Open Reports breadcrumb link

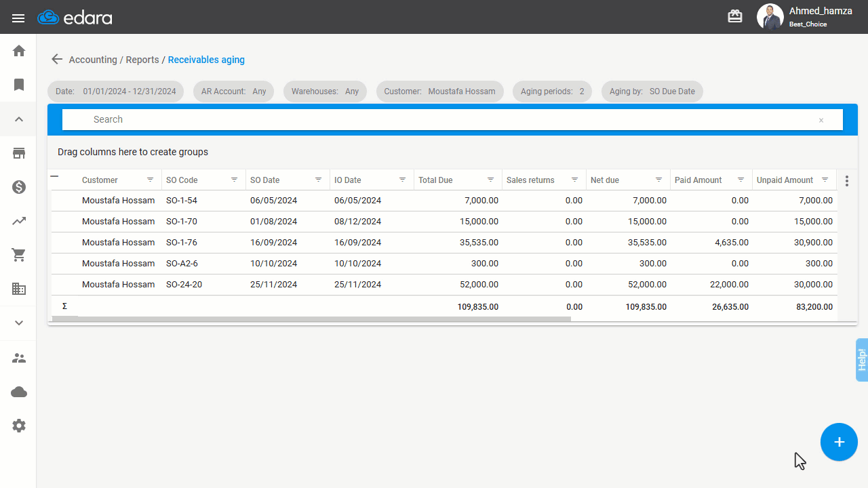coord(142,60)
